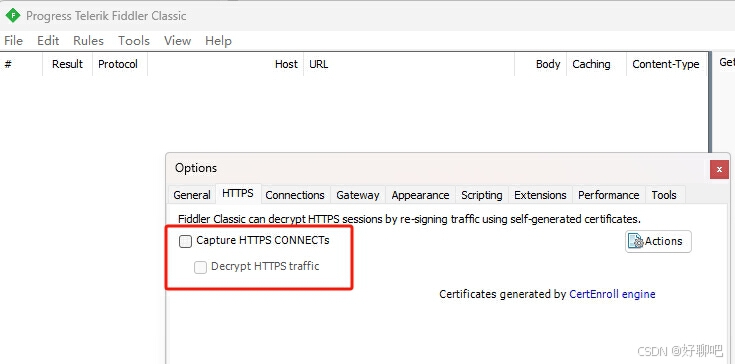
Task: Open the View menu
Action: point(177,41)
